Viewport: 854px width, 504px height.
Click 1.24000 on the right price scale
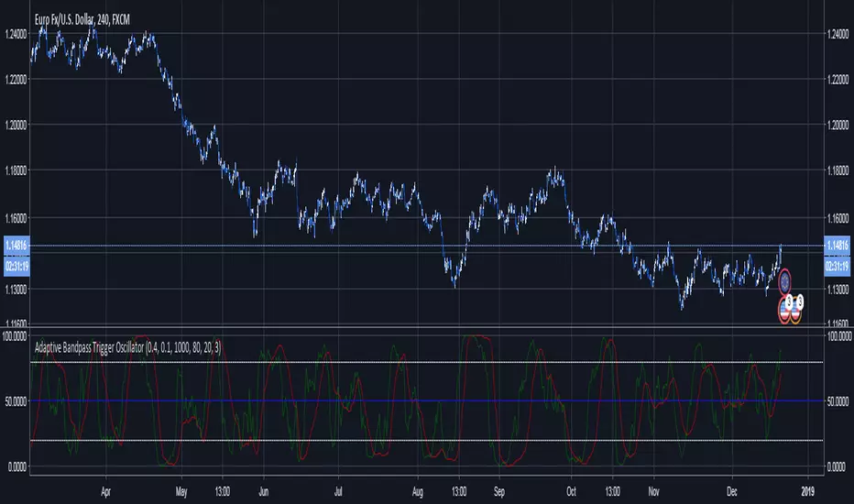coord(838,34)
